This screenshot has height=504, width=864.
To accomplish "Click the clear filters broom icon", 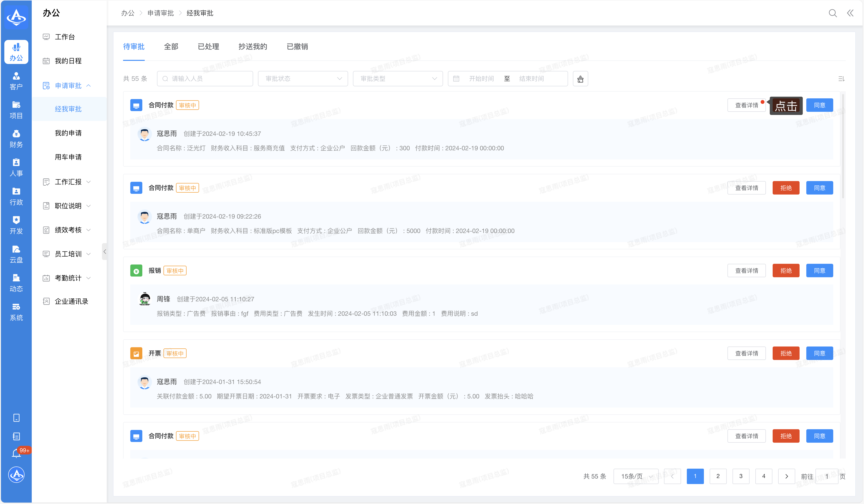I will pos(580,79).
